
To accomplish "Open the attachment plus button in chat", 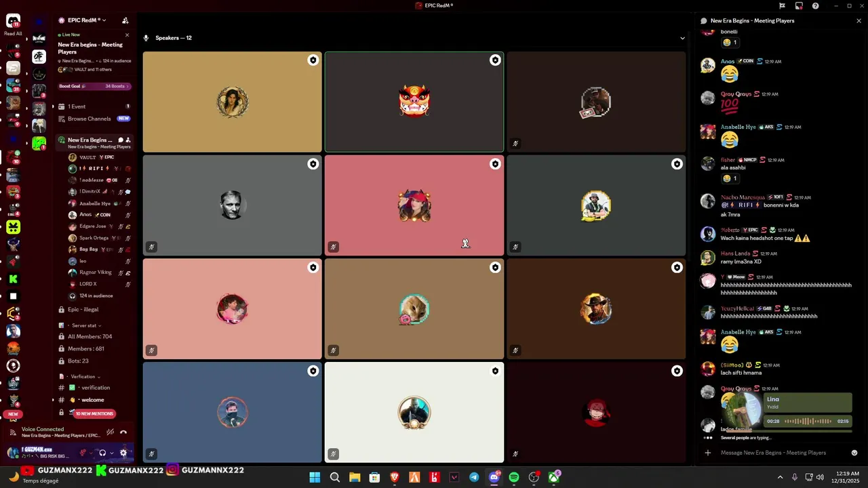I will [708, 453].
